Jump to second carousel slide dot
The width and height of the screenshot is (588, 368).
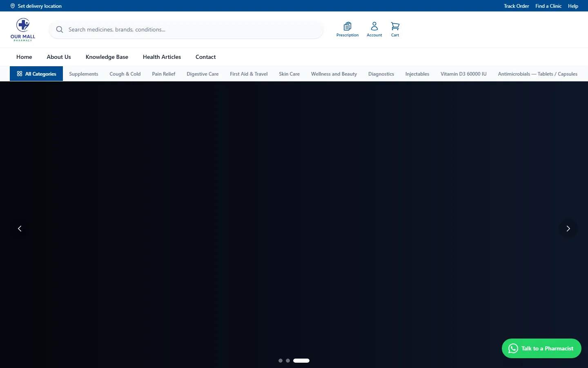(288, 361)
